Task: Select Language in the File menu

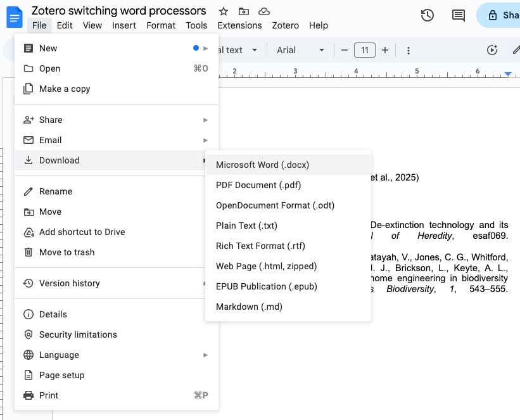Action: [117, 355]
